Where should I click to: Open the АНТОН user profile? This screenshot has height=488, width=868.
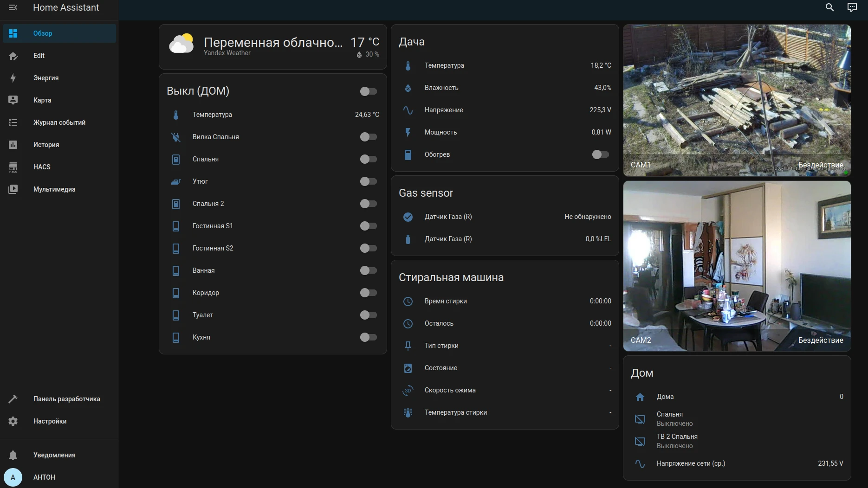click(59, 477)
